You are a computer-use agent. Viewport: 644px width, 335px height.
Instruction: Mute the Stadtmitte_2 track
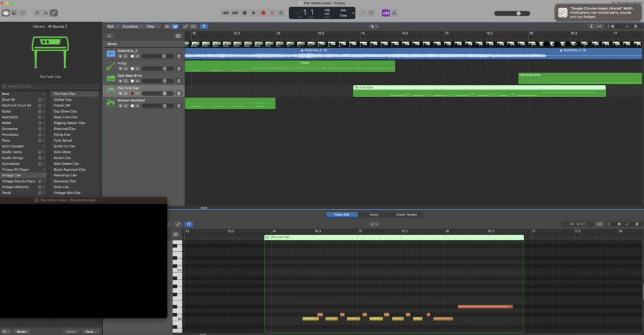tap(120, 56)
